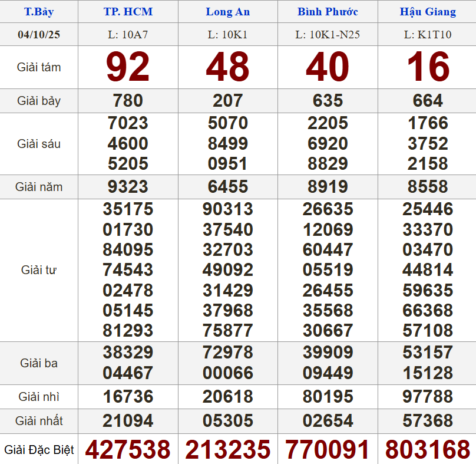476x464 pixels.
Task: Click the Giải tám row label
Action: 39,67
